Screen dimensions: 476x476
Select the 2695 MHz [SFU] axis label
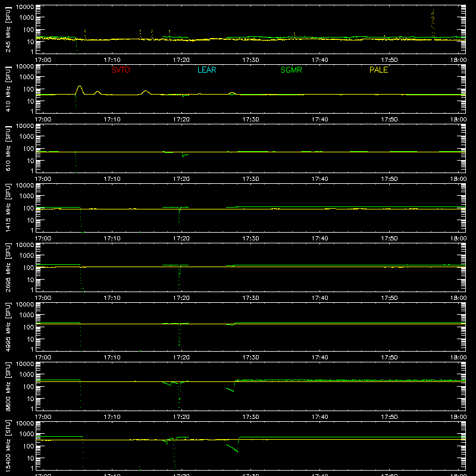pos(8,267)
